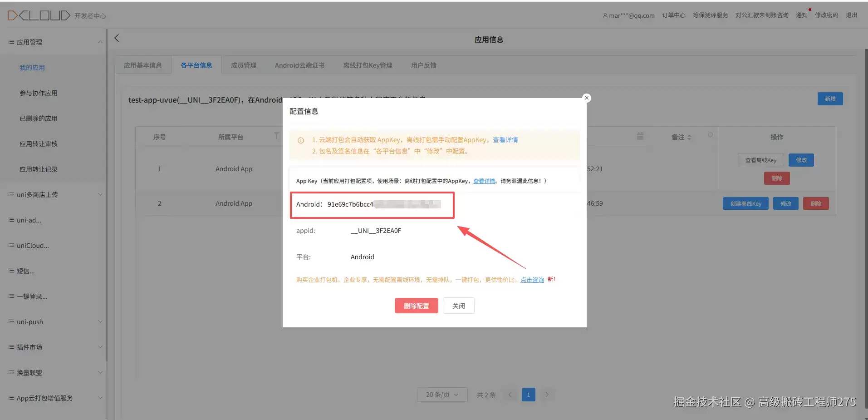
Task: Expand the 插件市场 sidebar menu
Action: [x=100, y=347]
